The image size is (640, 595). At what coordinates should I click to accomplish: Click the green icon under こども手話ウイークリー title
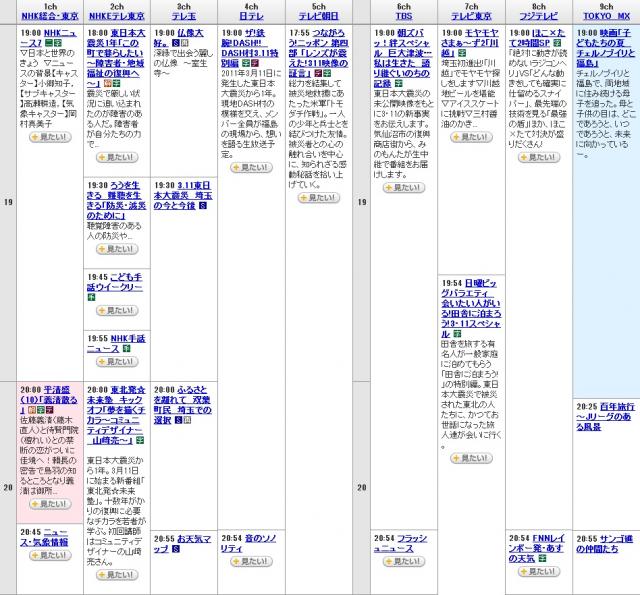pyautogui.click(x=91, y=297)
